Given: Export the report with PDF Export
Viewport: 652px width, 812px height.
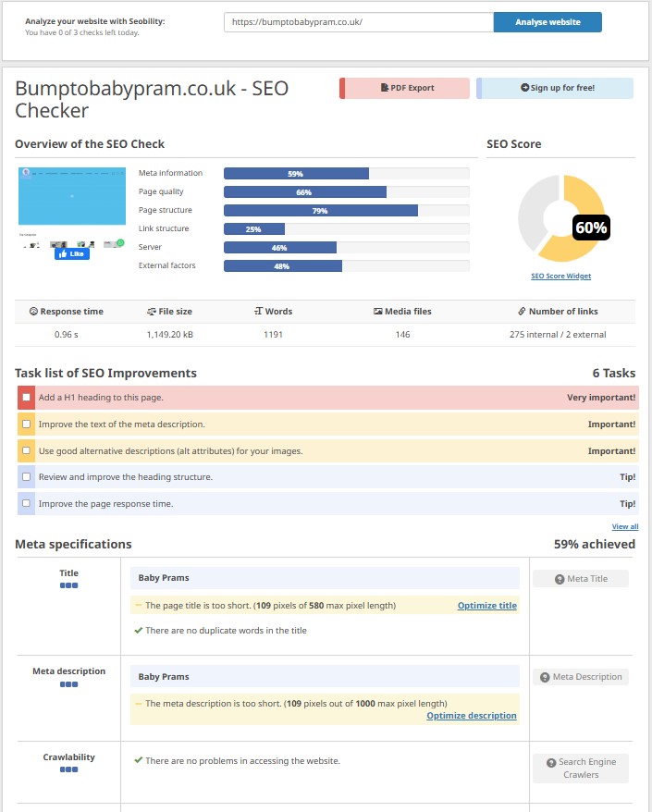Looking at the screenshot, I should (406, 89).
